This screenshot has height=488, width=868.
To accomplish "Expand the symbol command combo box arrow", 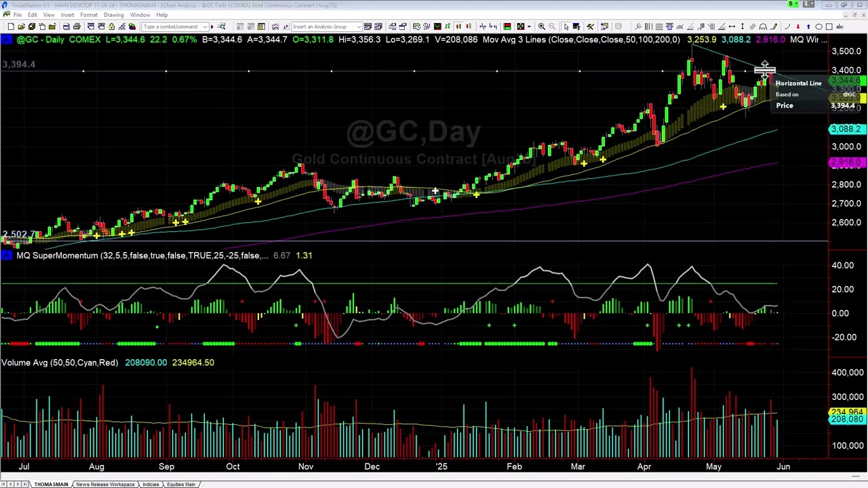I will (205, 27).
